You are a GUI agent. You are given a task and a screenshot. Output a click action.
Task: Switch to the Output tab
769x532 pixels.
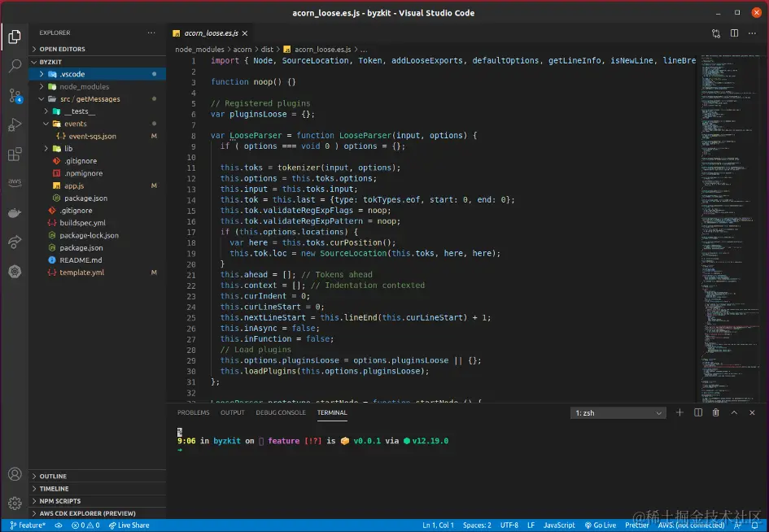[233, 412]
